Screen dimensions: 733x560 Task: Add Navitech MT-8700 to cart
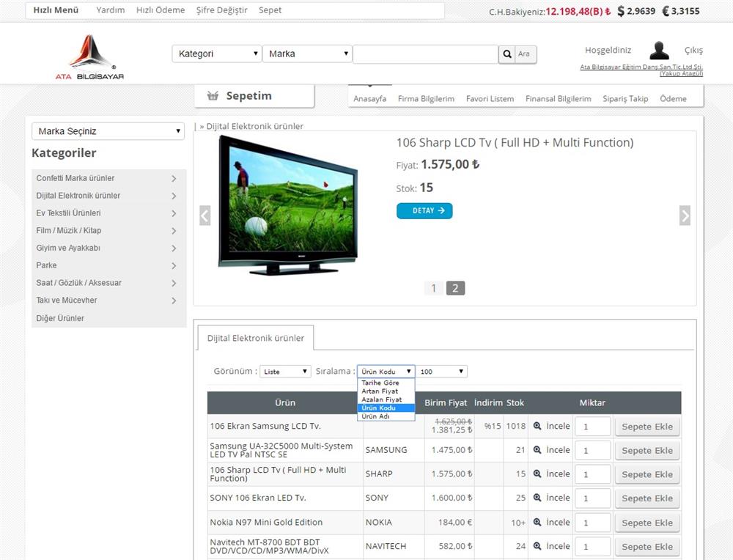pos(647,547)
